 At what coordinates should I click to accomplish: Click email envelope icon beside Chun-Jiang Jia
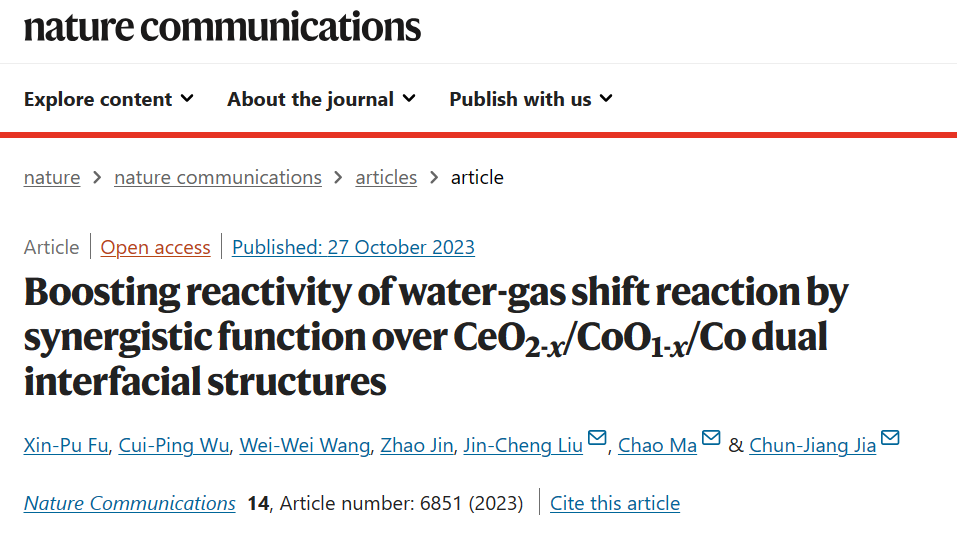point(890,438)
